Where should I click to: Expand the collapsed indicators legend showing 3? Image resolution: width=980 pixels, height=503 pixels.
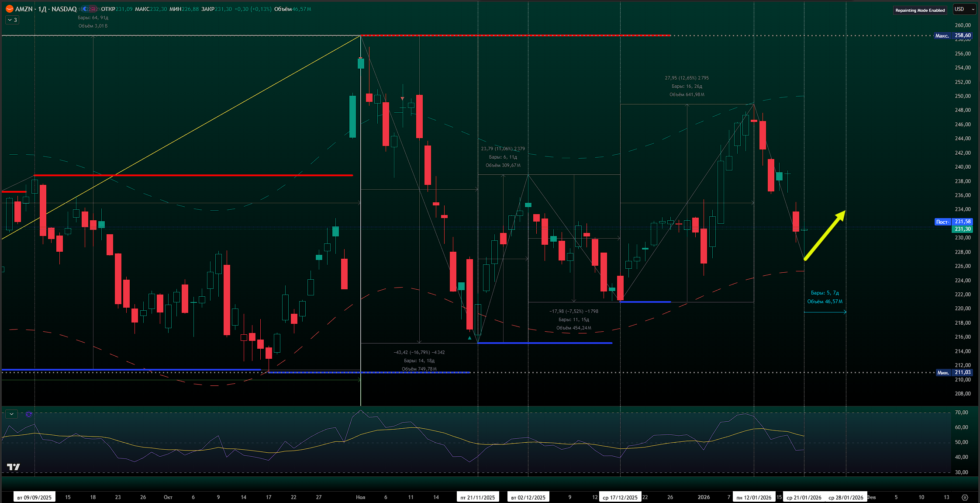tap(12, 20)
